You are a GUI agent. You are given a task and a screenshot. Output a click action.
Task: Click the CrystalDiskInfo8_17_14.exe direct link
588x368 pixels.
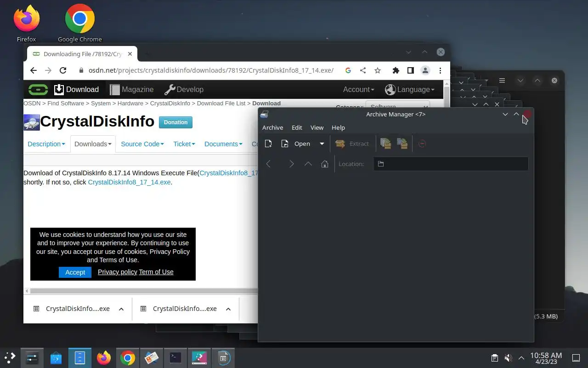pos(129,182)
